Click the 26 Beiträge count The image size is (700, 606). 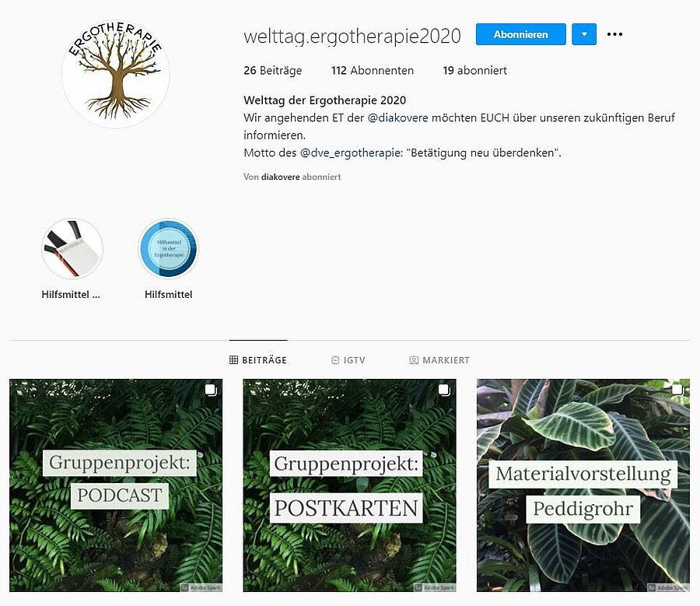273,71
